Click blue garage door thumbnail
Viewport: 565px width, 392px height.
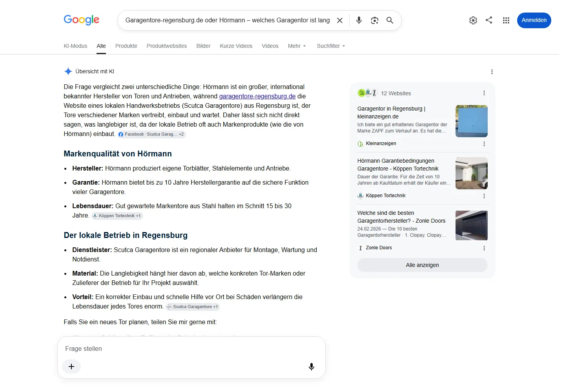pos(472,121)
